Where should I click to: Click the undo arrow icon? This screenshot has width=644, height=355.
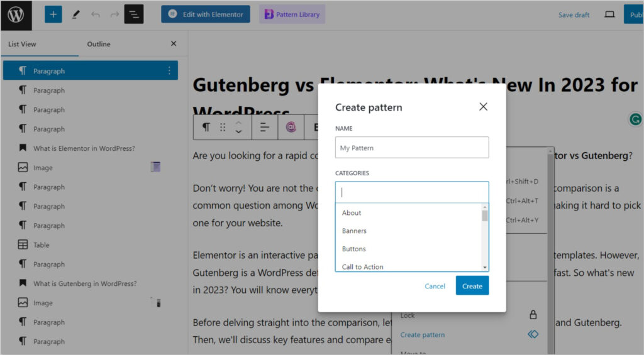(x=96, y=14)
